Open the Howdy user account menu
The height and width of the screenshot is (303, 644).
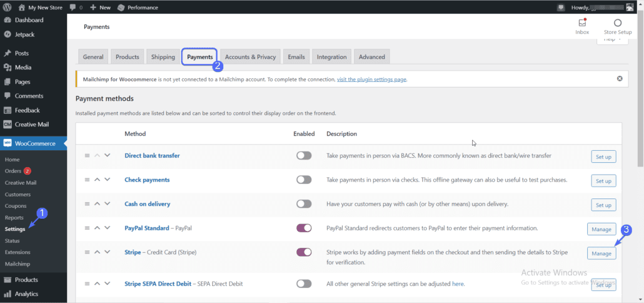coord(603,8)
